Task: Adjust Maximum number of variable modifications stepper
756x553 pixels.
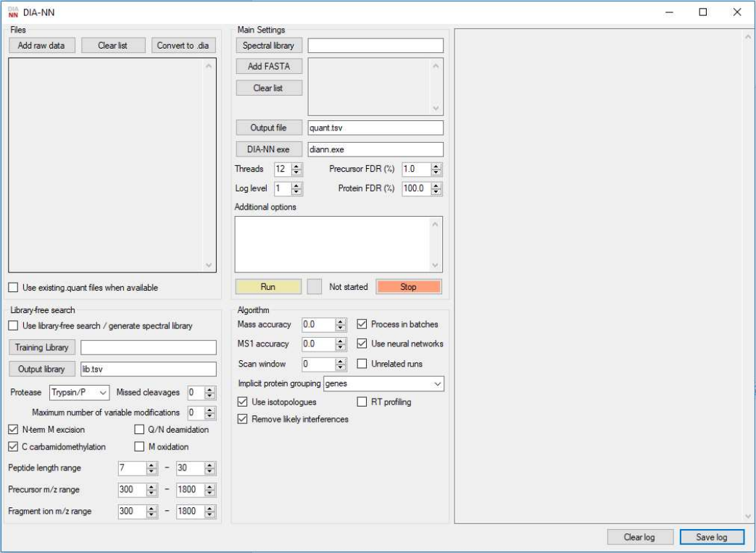Action: click(209, 413)
